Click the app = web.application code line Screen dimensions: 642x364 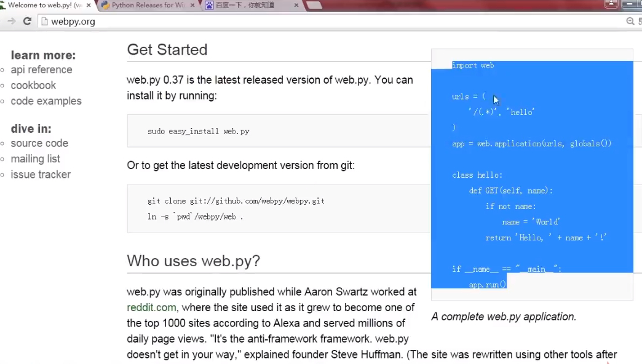tap(531, 144)
